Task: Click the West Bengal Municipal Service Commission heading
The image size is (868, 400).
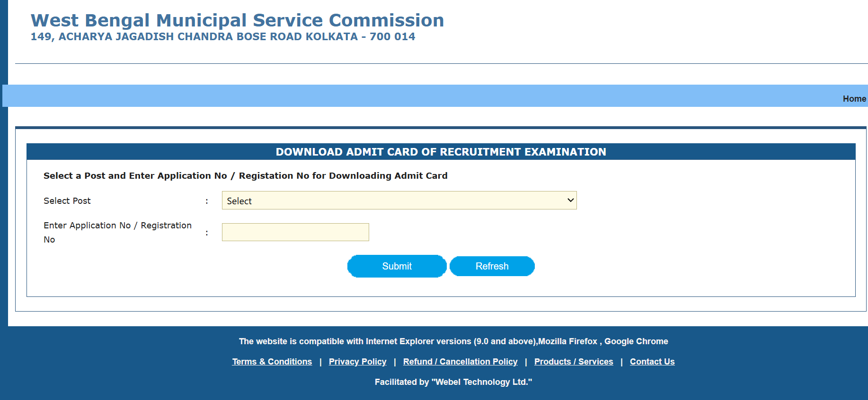Action: tap(237, 20)
